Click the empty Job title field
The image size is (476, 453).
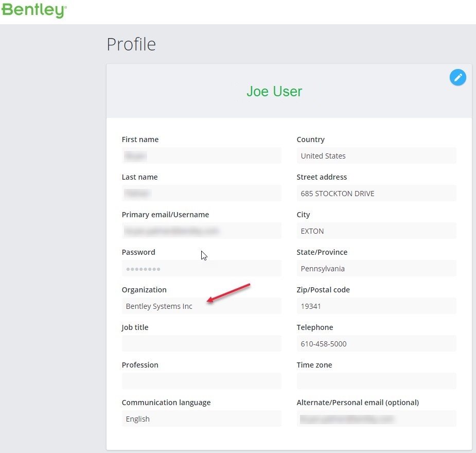click(201, 343)
